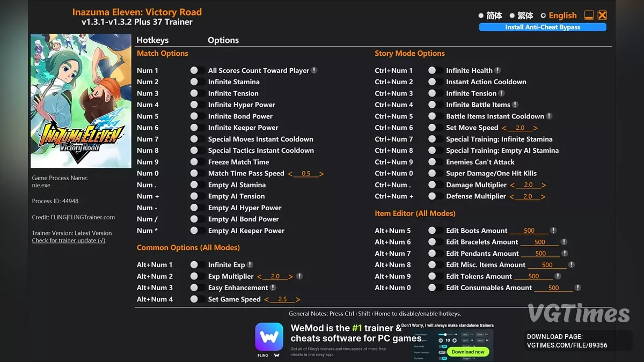Click info icon beside Edit Misc. Items Amount
The image size is (644, 362).
tap(572, 265)
